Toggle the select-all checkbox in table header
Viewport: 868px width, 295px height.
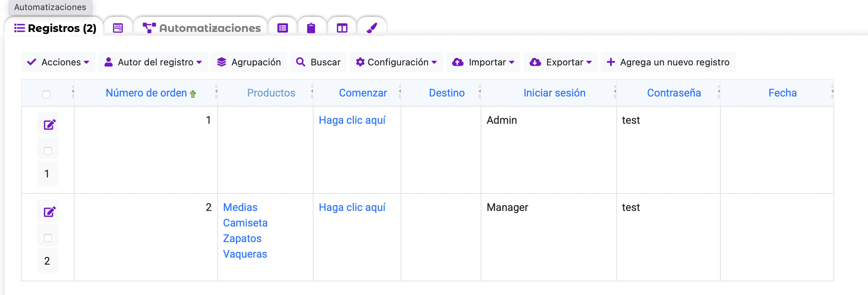(x=46, y=94)
